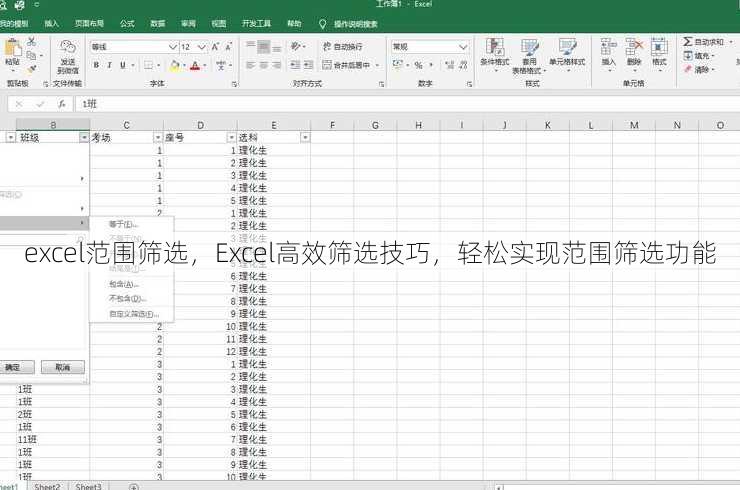Viewport: 740px width, 490px height.
Task: Click Decrease Decimal icon
Action: click(x=463, y=65)
